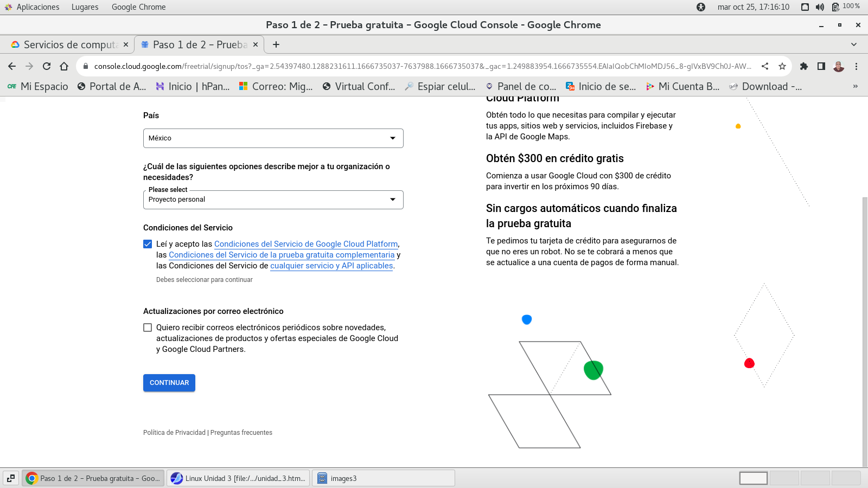
Task: Open the Aplicaciones menu
Action: coord(37,7)
